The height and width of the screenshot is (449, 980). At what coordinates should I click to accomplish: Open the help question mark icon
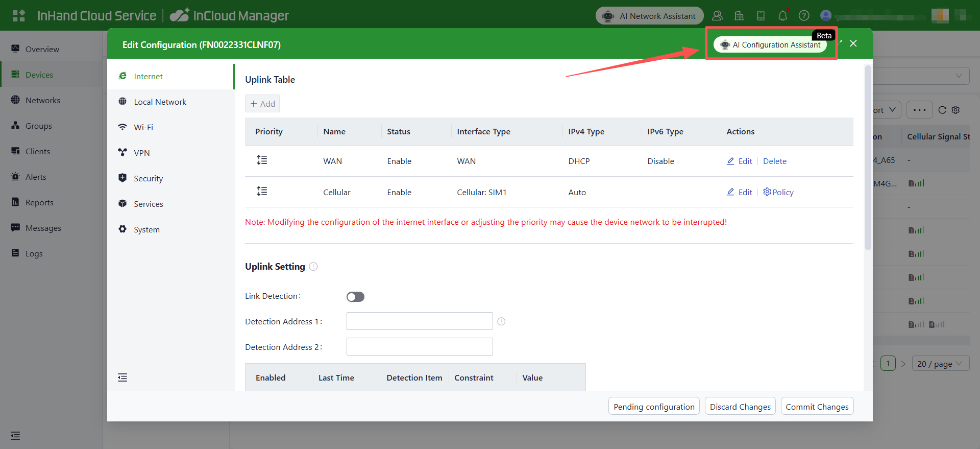click(804, 16)
